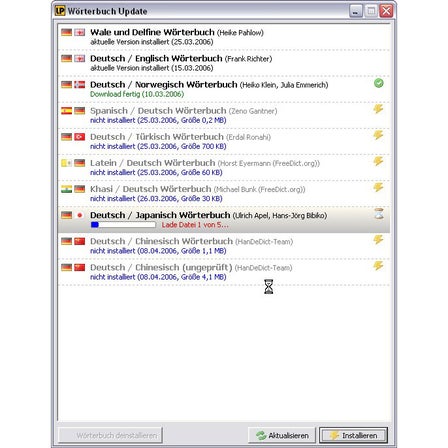
Task: Click the Installieren button
Action: 353,435
